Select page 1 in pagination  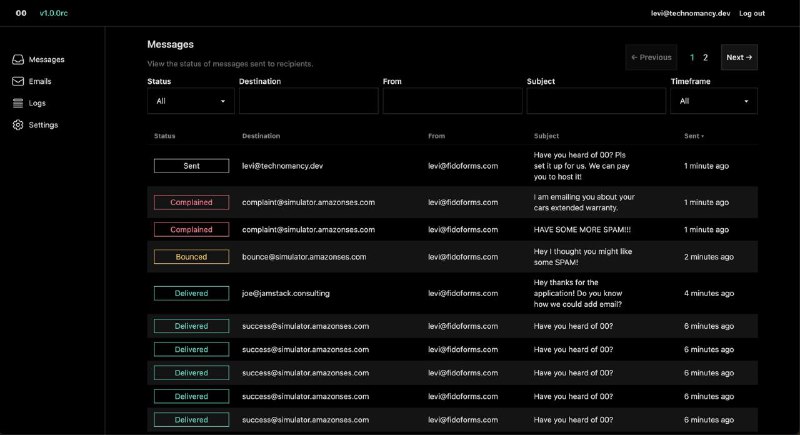coord(692,58)
